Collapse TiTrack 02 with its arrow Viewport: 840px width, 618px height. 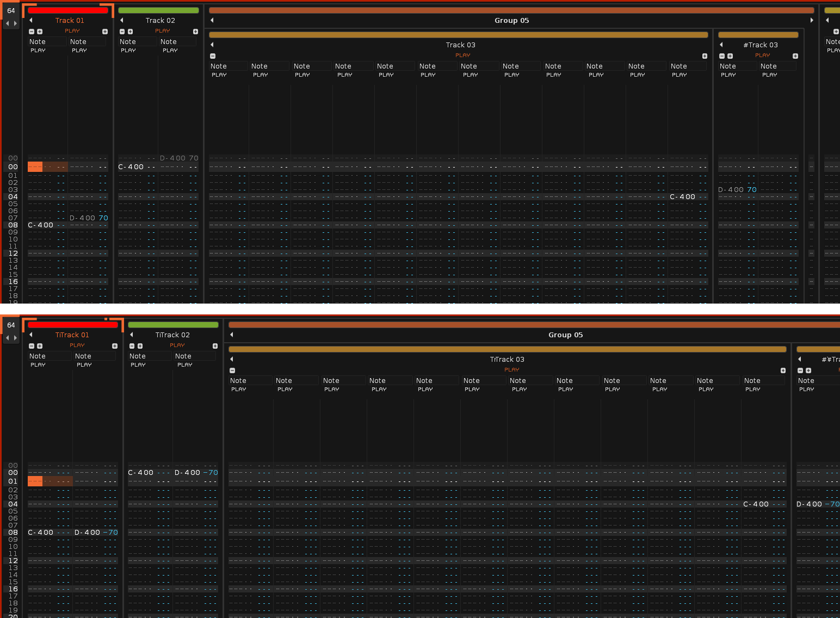(131, 335)
